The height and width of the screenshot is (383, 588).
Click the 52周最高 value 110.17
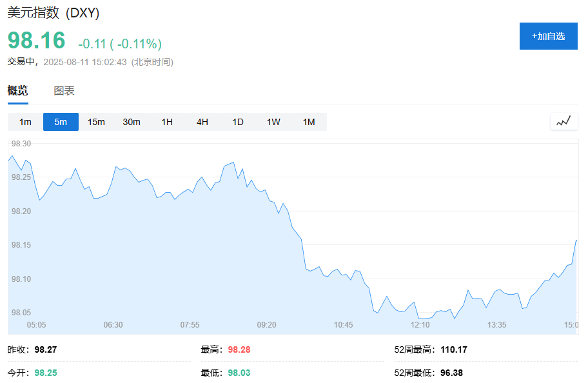454,349
